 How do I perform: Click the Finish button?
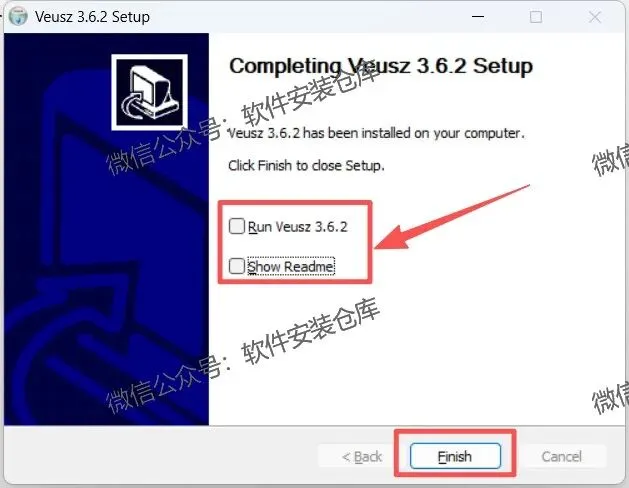[x=455, y=456]
